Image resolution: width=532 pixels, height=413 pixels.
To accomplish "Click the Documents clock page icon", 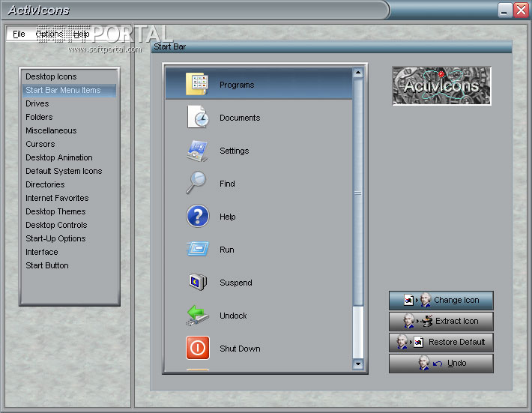I will (x=198, y=117).
